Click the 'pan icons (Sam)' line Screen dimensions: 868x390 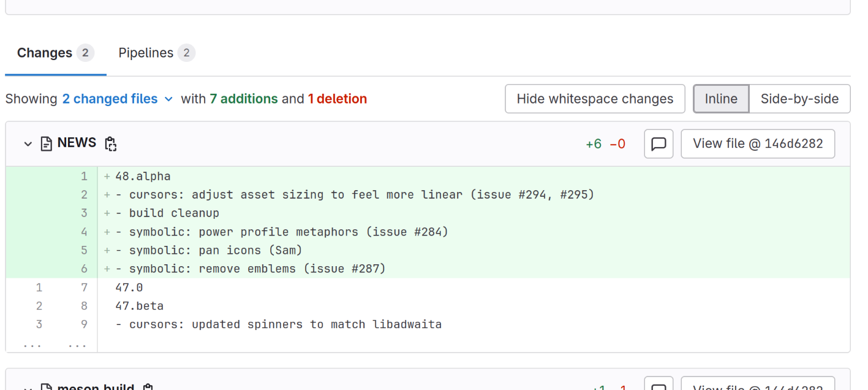click(209, 250)
